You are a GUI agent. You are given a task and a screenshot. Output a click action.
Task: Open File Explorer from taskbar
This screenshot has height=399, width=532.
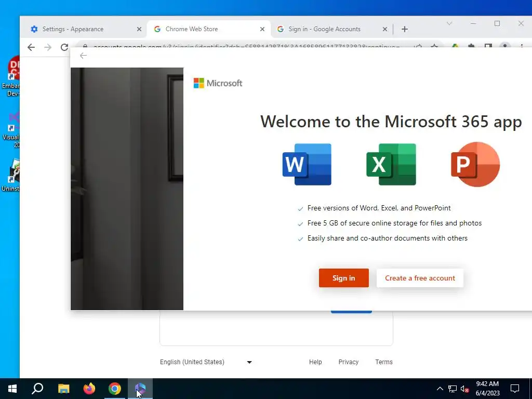coord(63,389)
